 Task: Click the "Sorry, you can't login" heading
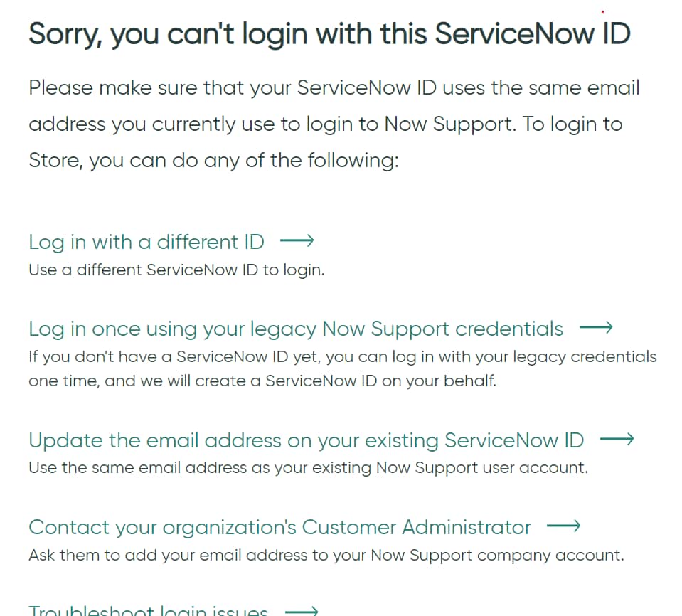click(329, 33)
